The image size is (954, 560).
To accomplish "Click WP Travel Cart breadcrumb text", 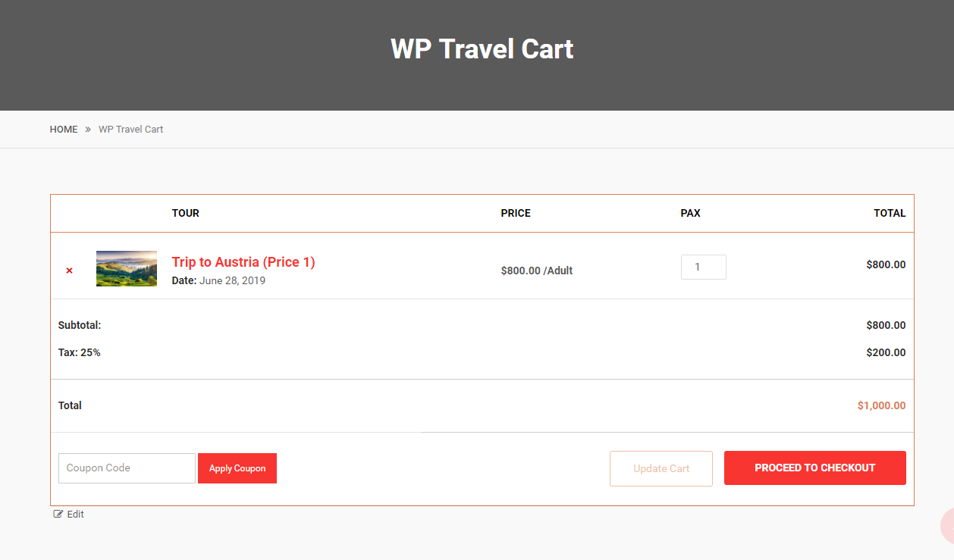I will click(x=131, y=130).
